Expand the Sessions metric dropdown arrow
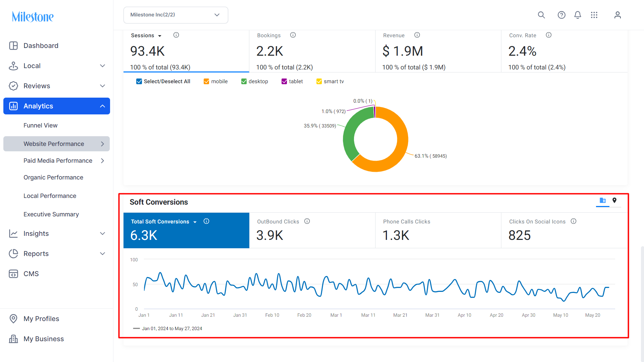 (160, 36)
